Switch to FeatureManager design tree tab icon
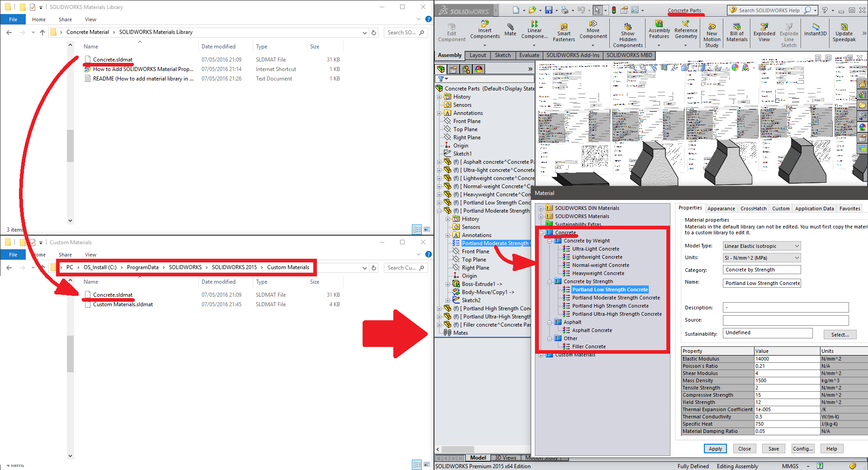 pos(441,69)
